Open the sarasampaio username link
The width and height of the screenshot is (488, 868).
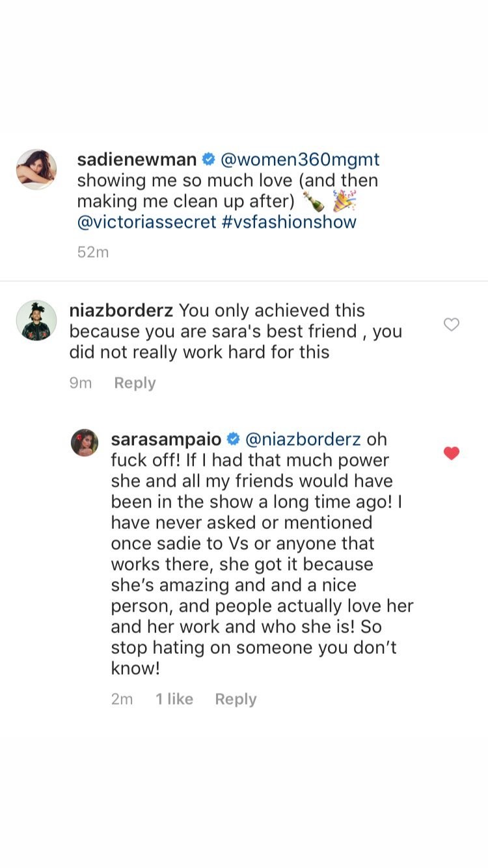pyautogui.click(x=166, y=439)
